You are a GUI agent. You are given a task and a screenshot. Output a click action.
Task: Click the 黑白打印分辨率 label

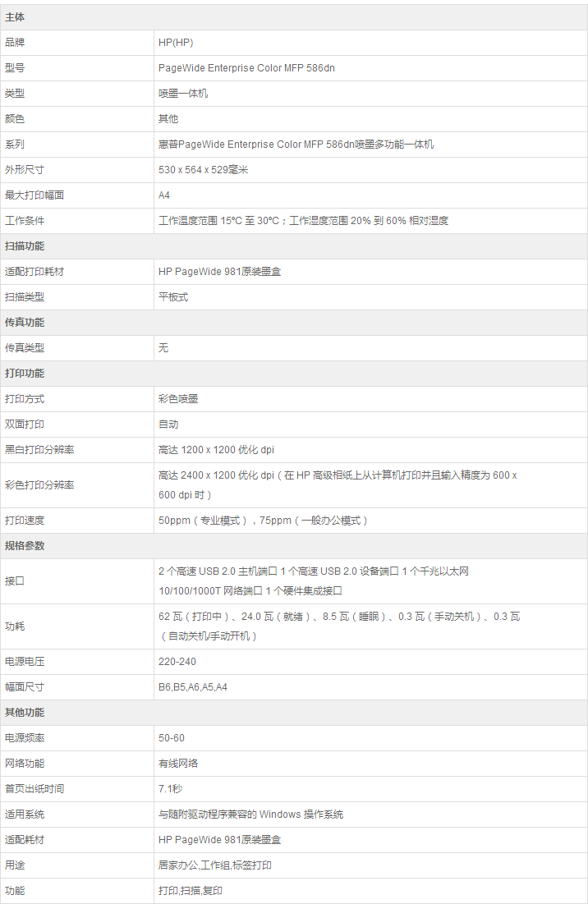pyautogui.click(x=39, y=450)
